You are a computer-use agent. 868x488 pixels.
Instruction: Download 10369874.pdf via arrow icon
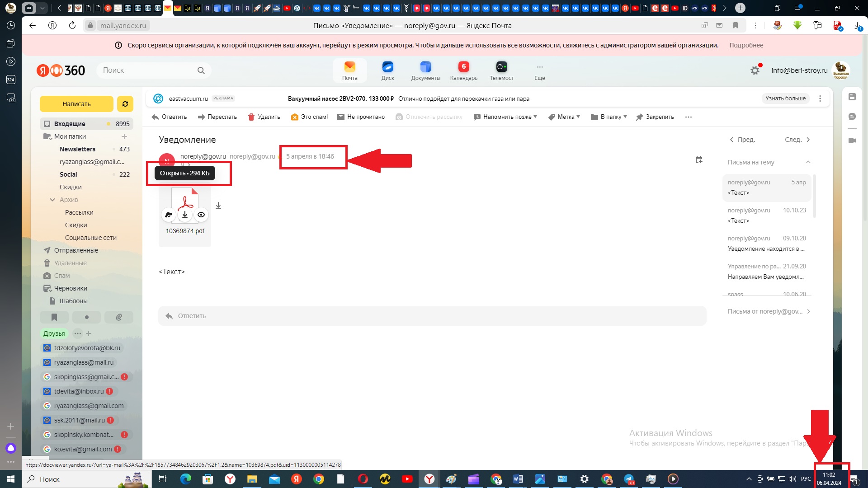point(185,215)
